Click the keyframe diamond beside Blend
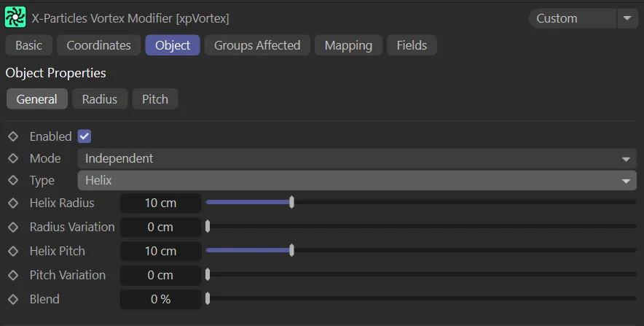Image resolution: width=644 pixels, height=326 pixels. point(13,299)
